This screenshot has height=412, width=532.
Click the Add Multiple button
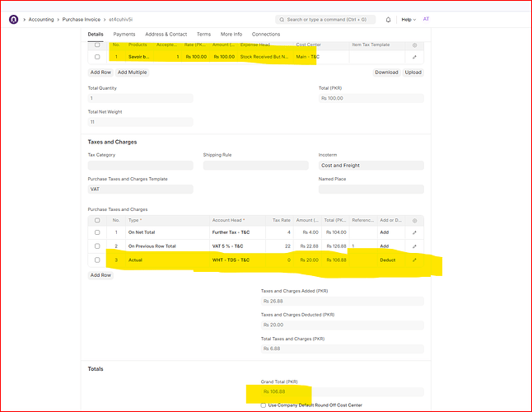pyautogui.click(x=132, y=73)
